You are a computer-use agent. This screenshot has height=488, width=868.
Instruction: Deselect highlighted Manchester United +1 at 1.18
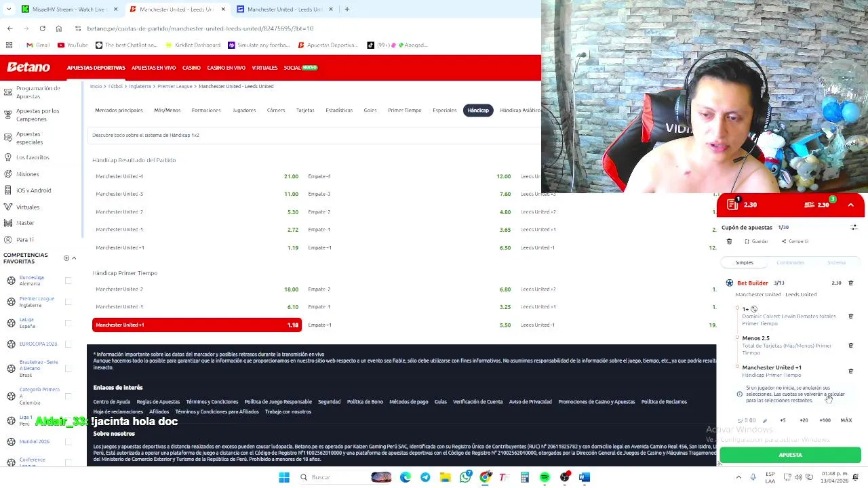[197, 325]
